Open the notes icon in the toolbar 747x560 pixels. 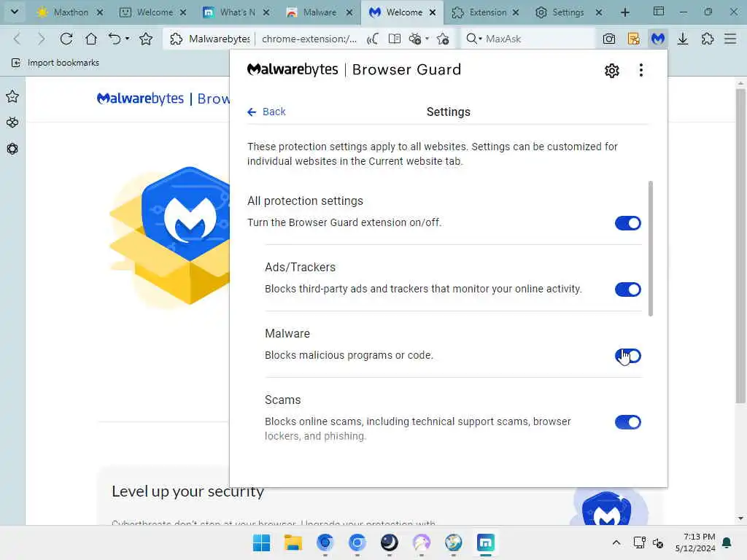[634, 39]
